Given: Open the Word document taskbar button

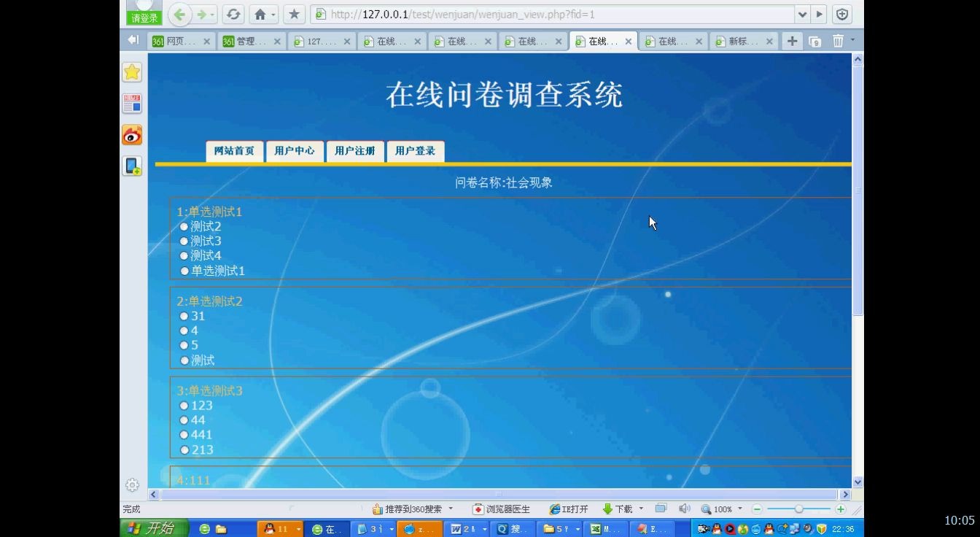Looking at the screenshot, I should tap(467, 529).
